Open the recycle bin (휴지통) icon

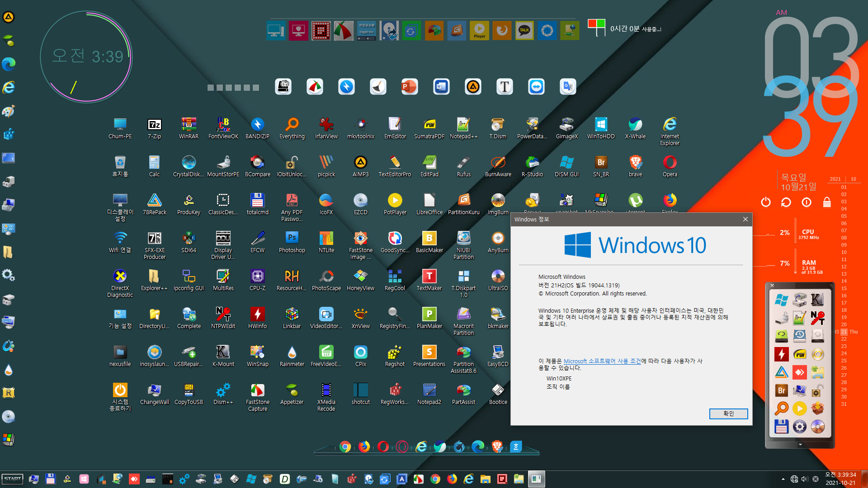[x=120, y=166]
